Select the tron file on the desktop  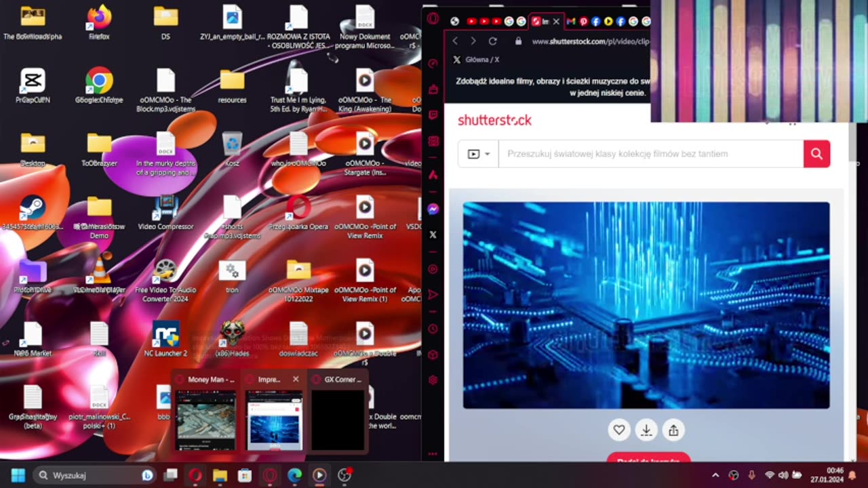coord(232,276)
